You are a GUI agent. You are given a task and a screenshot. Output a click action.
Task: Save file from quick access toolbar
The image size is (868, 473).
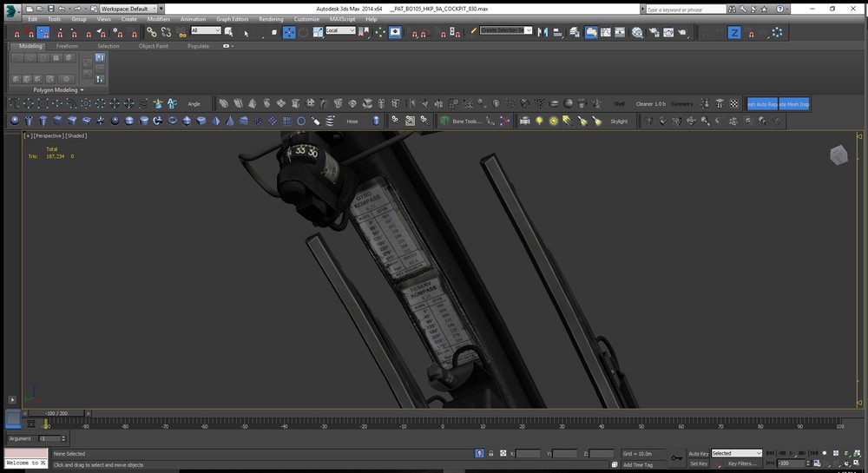(49, 8)
